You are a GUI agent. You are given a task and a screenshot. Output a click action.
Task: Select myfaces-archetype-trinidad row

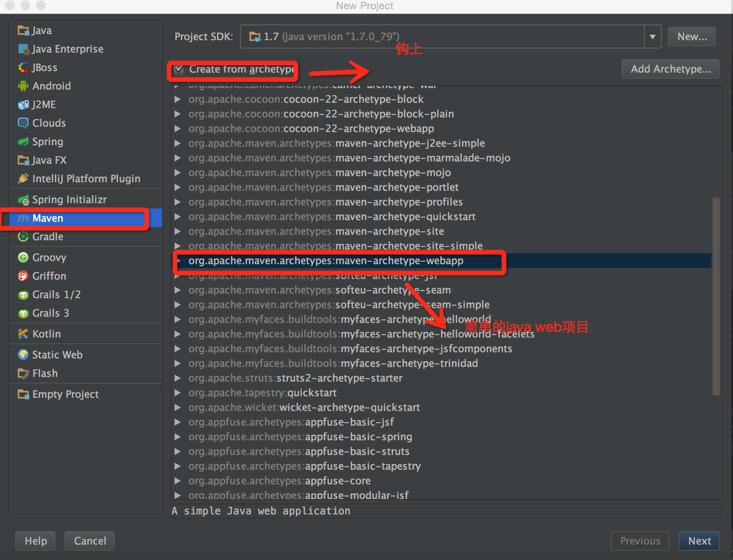coord(442,363)
